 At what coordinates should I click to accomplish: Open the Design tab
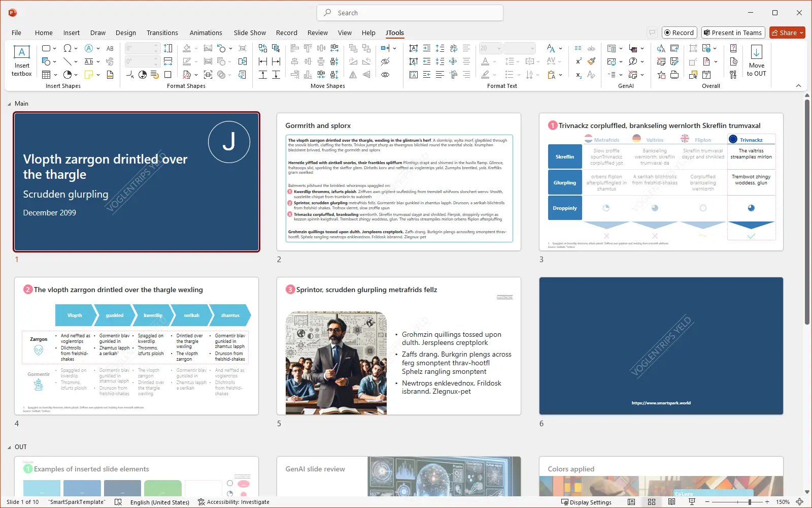[x=125, y=33]
